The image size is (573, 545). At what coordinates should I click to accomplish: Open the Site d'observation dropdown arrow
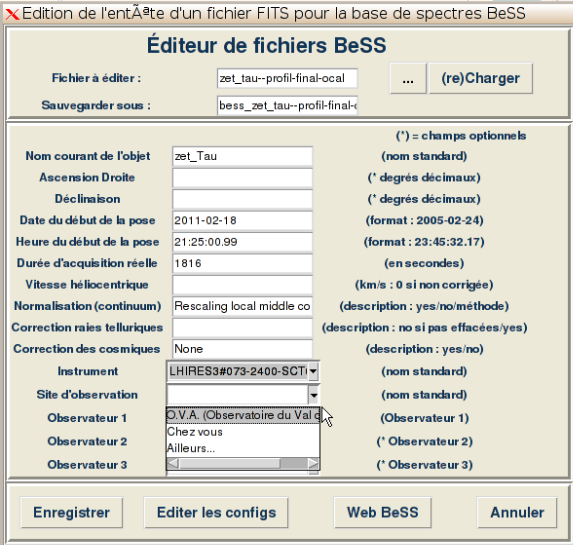(314, 395)
